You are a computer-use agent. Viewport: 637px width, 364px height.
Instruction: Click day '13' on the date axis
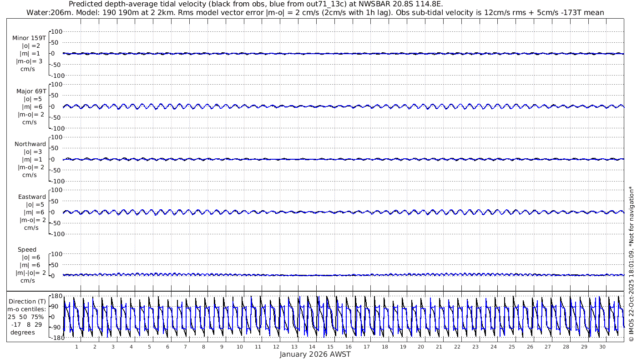294,347
